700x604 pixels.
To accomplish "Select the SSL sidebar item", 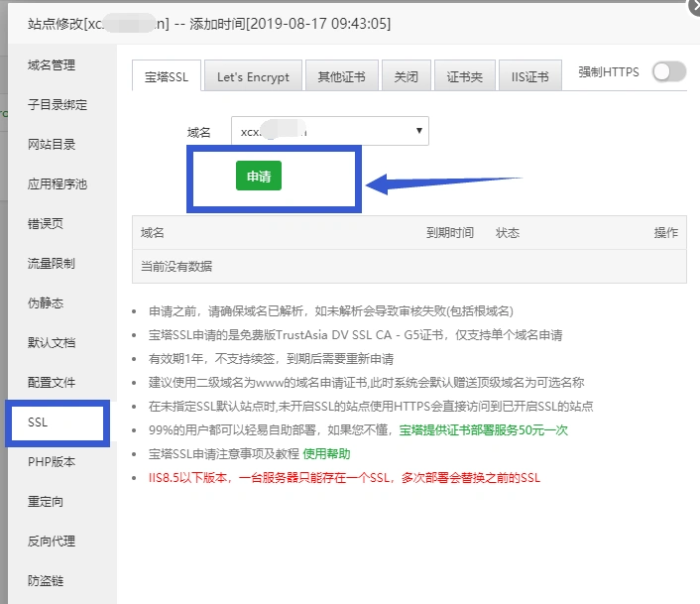I will click(x=38, y=423).
